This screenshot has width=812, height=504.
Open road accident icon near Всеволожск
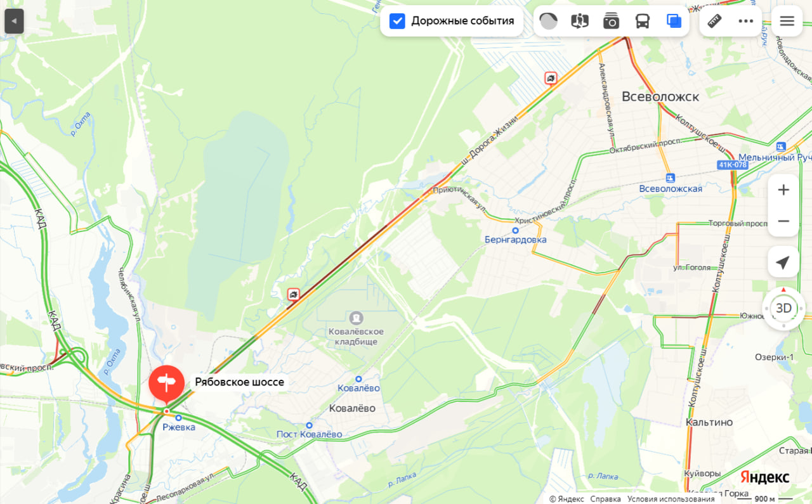click(551, 78)
